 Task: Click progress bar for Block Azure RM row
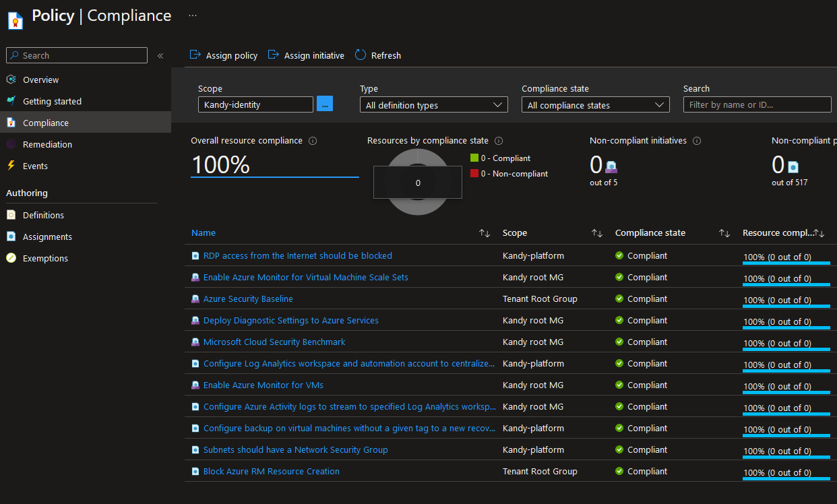tap(786, 479)
